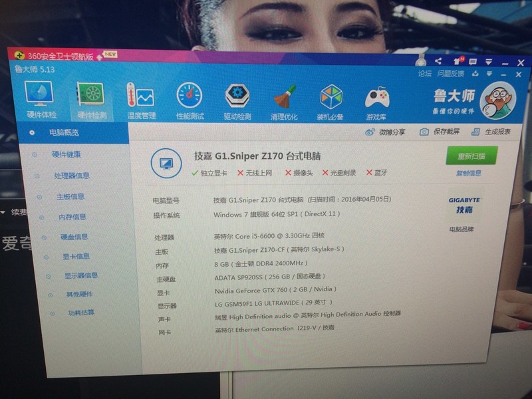Open 问题反馈 feedback link

(451, 73)
